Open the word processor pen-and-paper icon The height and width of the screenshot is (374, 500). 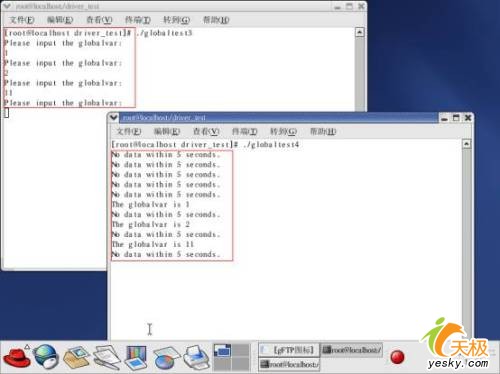107,357
